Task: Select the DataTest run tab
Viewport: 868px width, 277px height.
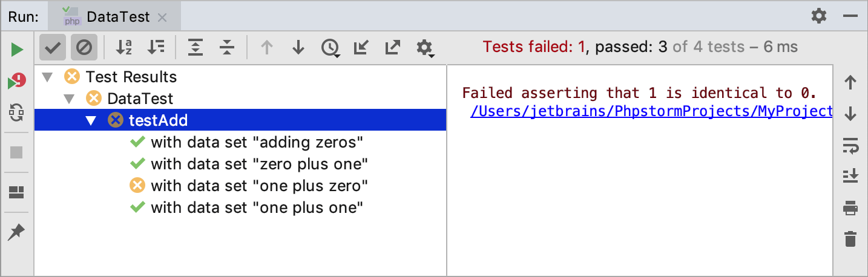Action: click(110, 17)
